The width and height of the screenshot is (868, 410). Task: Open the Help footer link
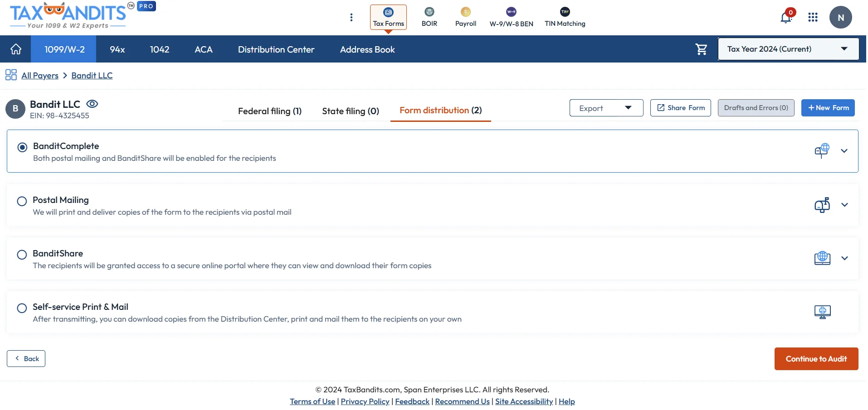click(566, 401)
